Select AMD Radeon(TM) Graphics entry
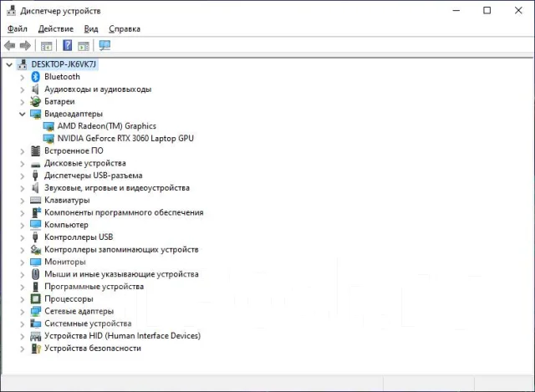Image resolution: width=535 pixels, height=392 pixels. click(x=106, y=126)
